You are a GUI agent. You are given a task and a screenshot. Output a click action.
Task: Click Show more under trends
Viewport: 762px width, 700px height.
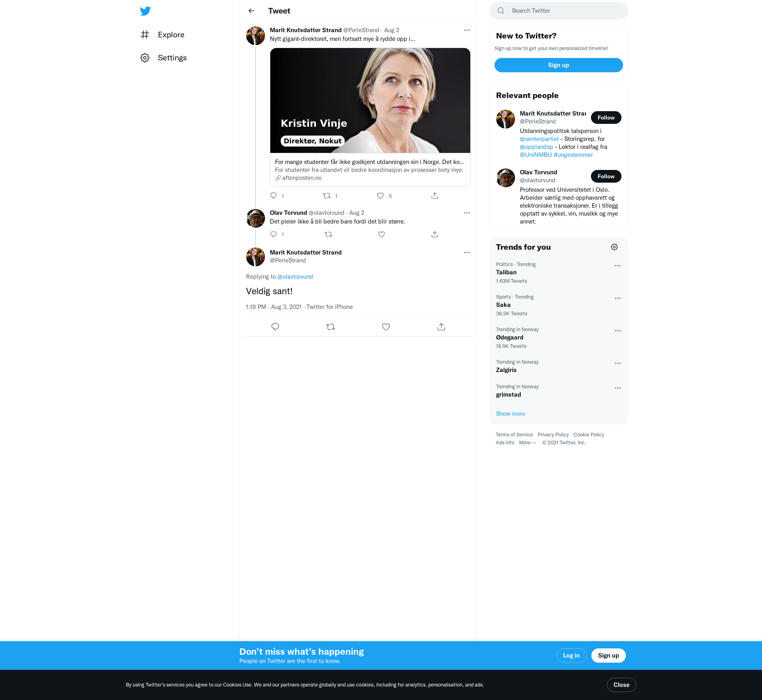point(510,414)
